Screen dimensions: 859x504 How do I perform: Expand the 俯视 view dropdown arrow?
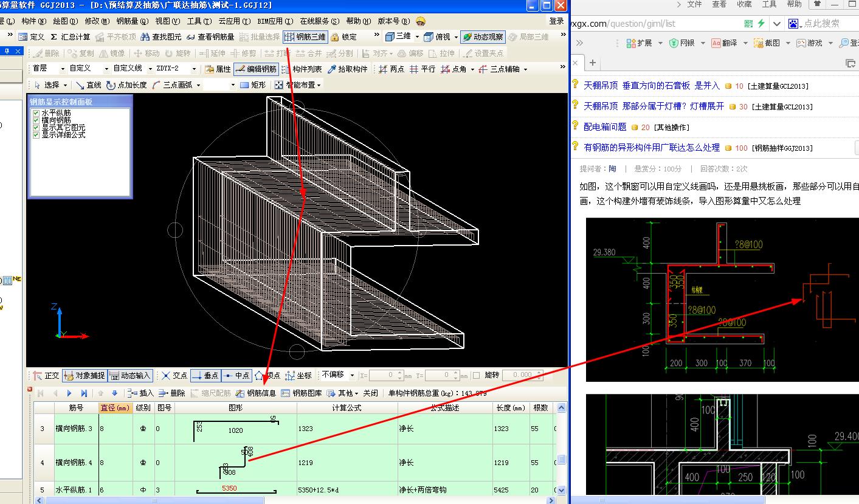pos(455,37)
